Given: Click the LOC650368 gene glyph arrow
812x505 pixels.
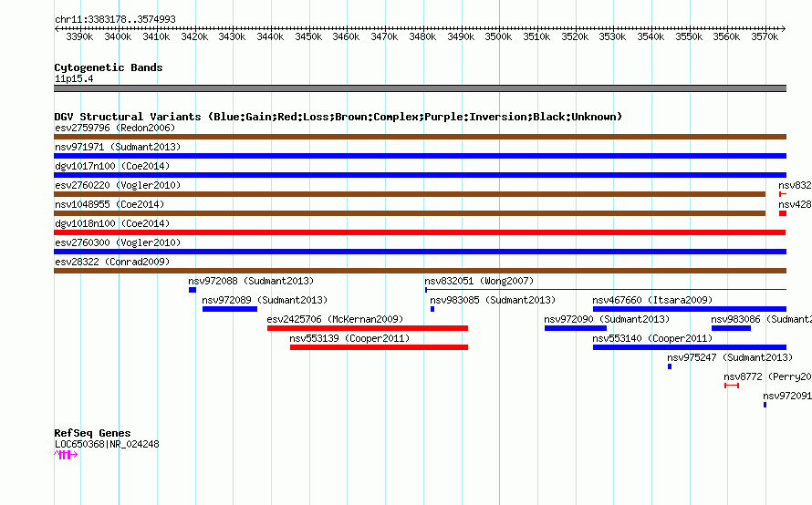Looking at the screenshot, I should [66, 455].
